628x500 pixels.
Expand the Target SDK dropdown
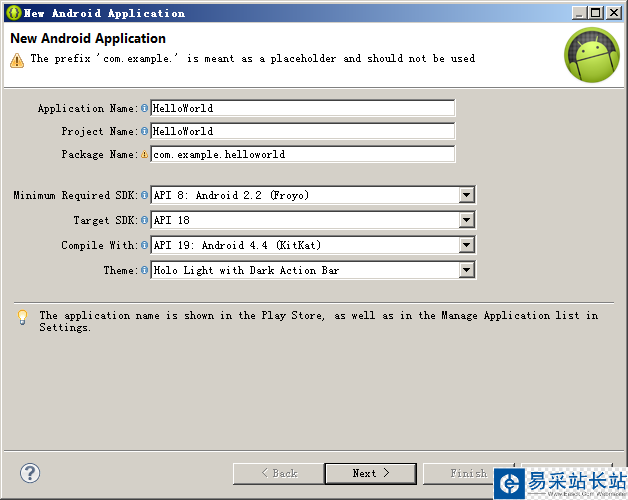click(467, 220)
